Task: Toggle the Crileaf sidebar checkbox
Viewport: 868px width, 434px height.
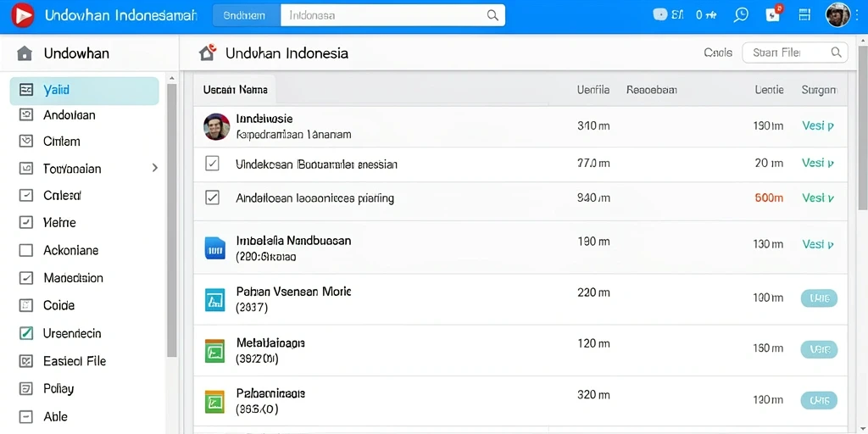Action: point(26,196)
